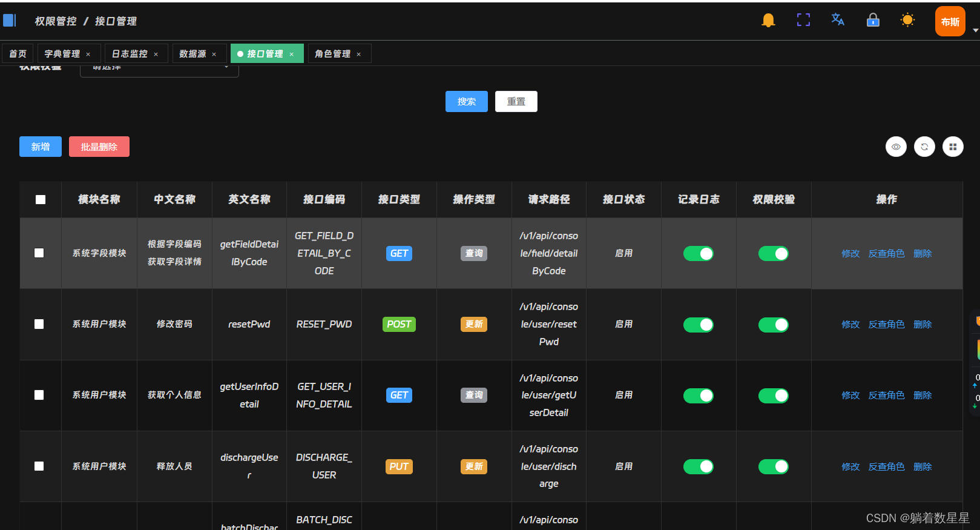Viewport: 980px width, 530px height.
Task: Click the 更新 tag in resetPwd row
Action: pyautogui.click(x=474, y=324)
